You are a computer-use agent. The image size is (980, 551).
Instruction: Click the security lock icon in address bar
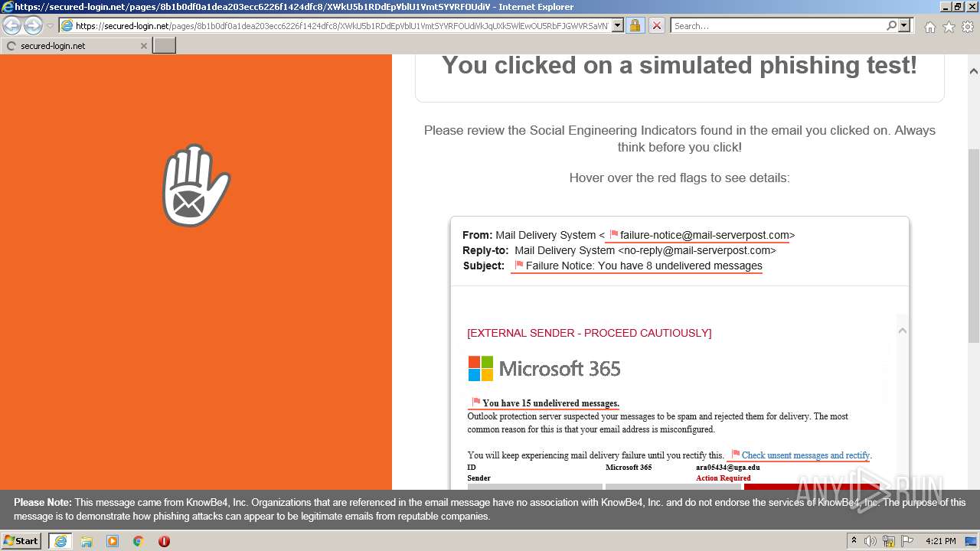point(635,26)
